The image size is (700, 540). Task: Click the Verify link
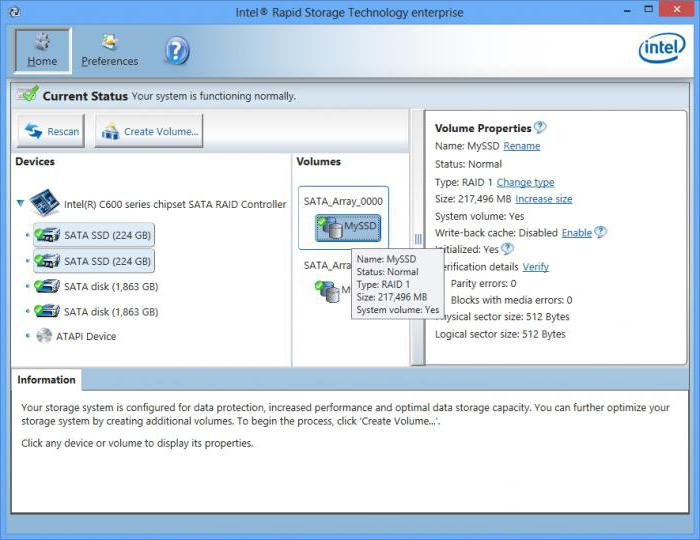click(x=535, y=267)
